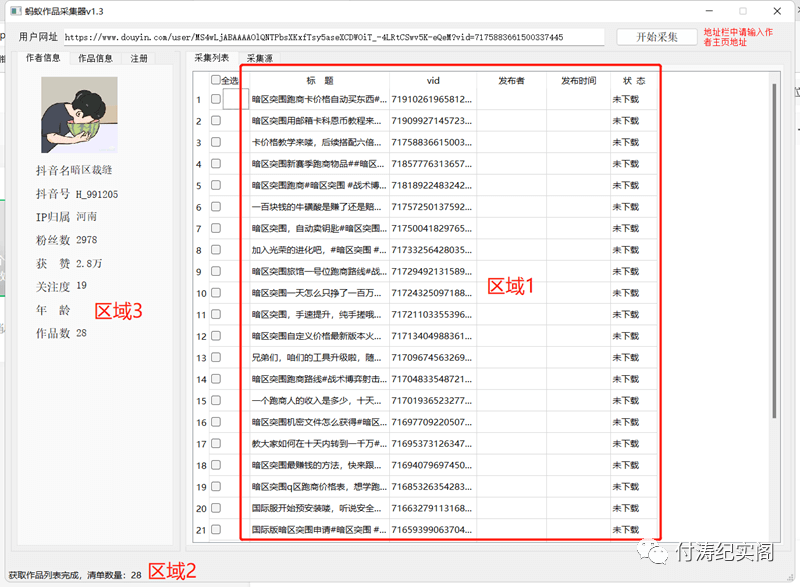The width and height of the screenshot is (800, 587).
Task: Click into the 用户网址 URL field
Action: (334, 37)
